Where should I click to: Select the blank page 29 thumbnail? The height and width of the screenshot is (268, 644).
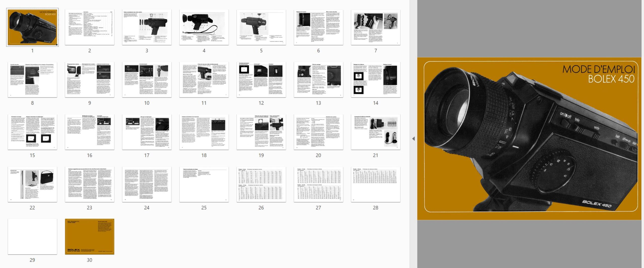click(x=32, y=237)
